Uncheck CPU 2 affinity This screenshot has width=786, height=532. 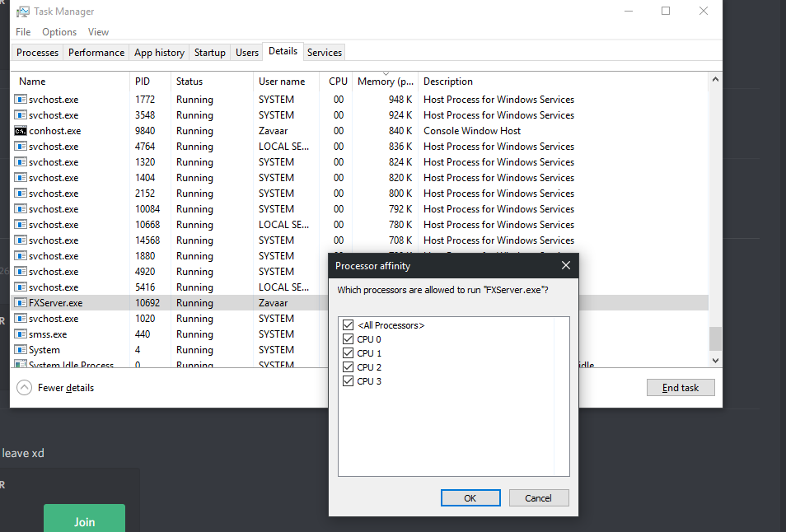[348, 367]
